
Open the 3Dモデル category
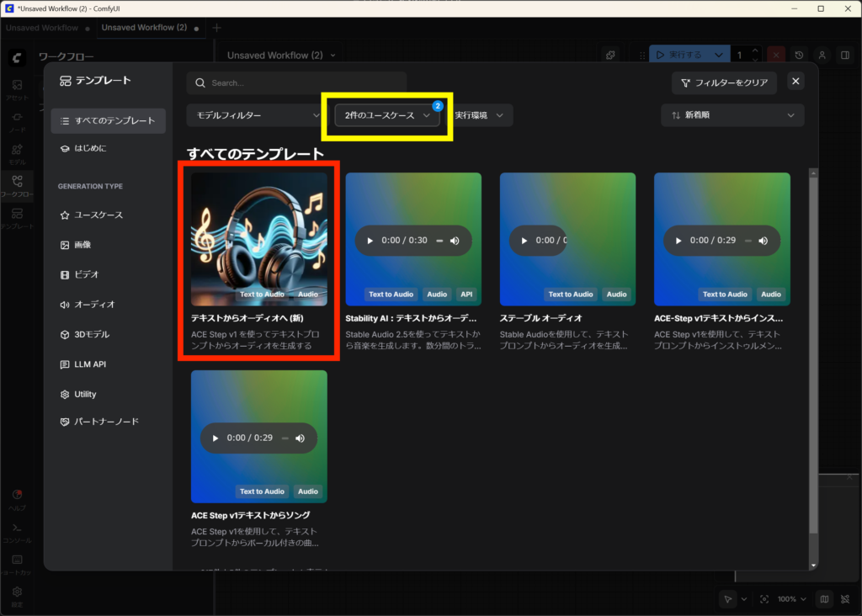[92, 335]
